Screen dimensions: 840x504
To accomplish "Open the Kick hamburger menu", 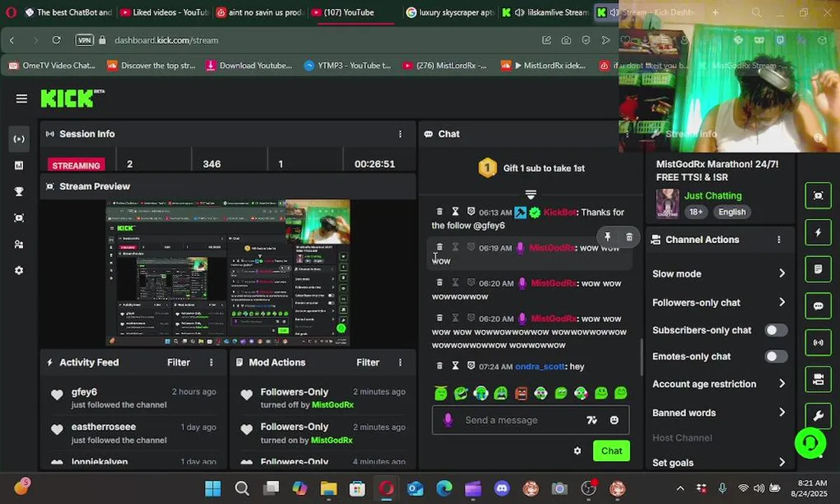I will 22,99.
